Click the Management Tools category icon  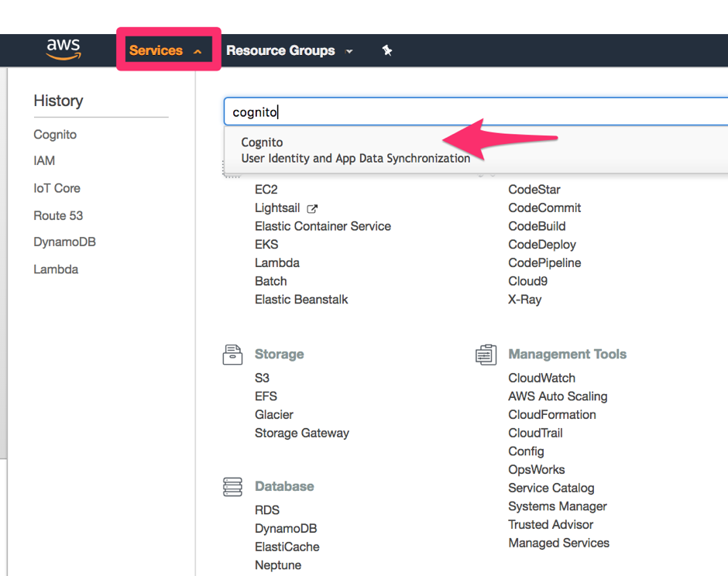[486, 355]
